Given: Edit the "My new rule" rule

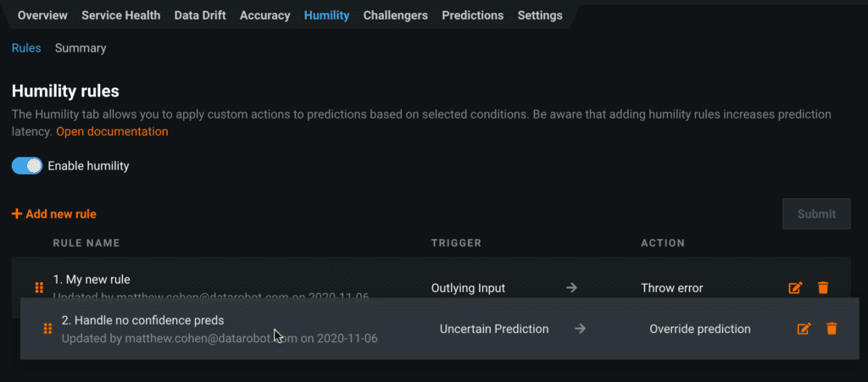Looking at the screenshot, I should click(795, 287).
